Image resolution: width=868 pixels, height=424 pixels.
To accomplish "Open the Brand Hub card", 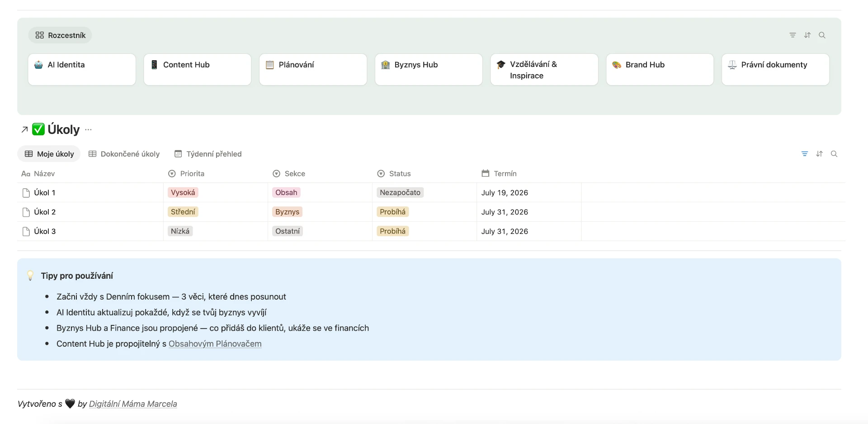I will 660,69.
